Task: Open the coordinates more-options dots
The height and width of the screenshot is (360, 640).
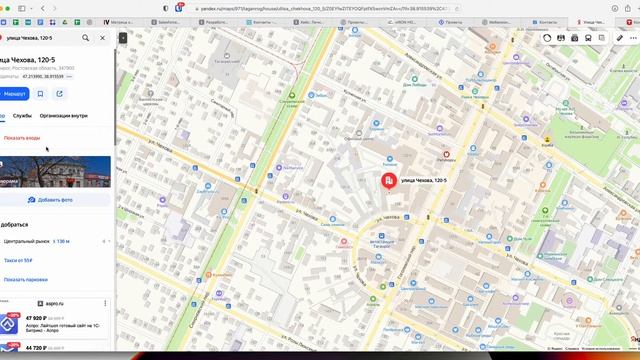Action: (x=69, y=76)
